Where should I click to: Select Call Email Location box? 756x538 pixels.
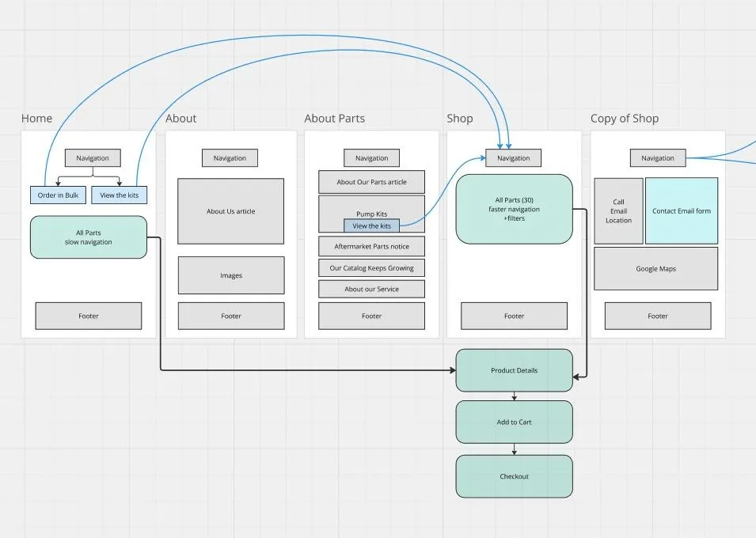[x=618, y=211]
